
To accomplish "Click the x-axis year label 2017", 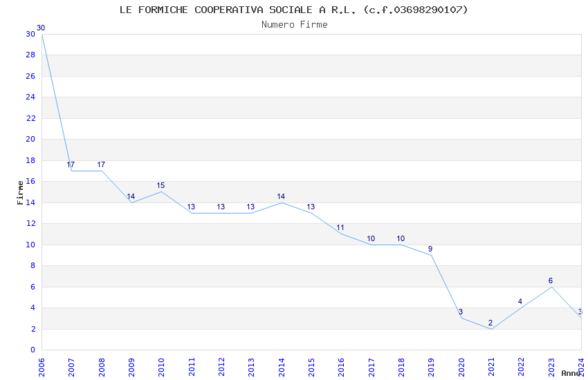I will (371, 367).
